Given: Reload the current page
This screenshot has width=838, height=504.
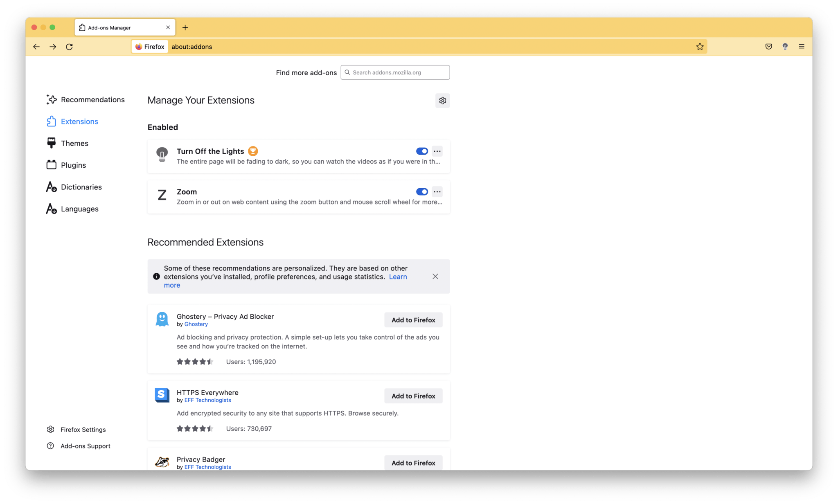Looking at the screenshot, I should (x=69, y=47).
